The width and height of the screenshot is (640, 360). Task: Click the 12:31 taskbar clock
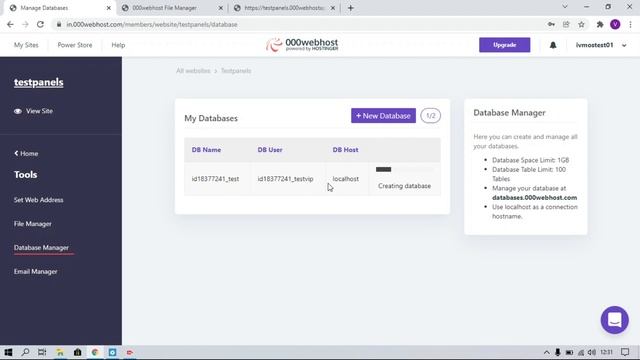(607, 352)
